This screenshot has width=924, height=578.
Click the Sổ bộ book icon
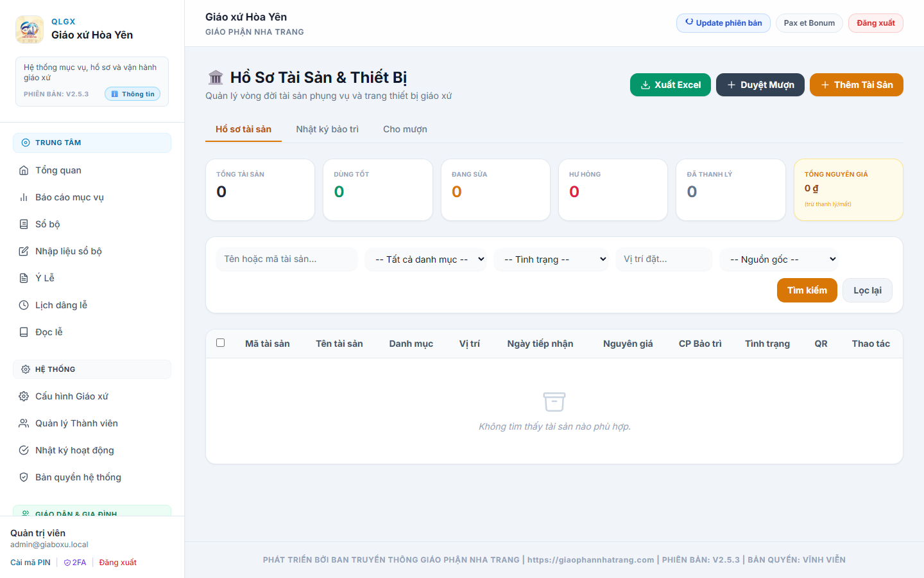tap(24, 224)
